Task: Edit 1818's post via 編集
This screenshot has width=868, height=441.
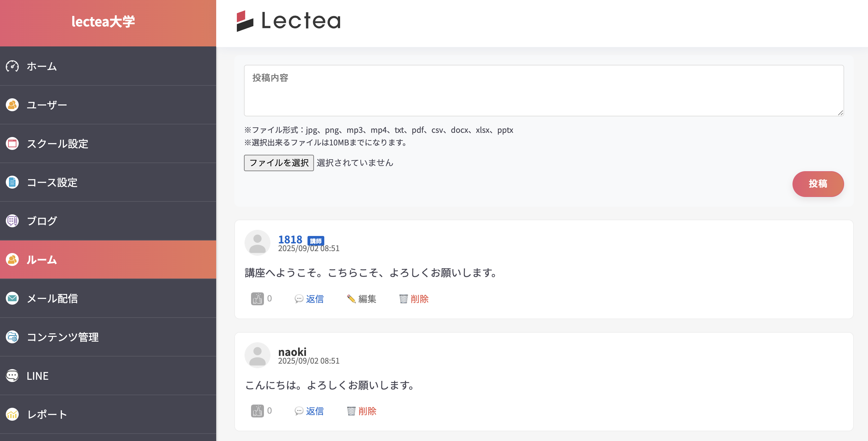Action: pos(366,299)
